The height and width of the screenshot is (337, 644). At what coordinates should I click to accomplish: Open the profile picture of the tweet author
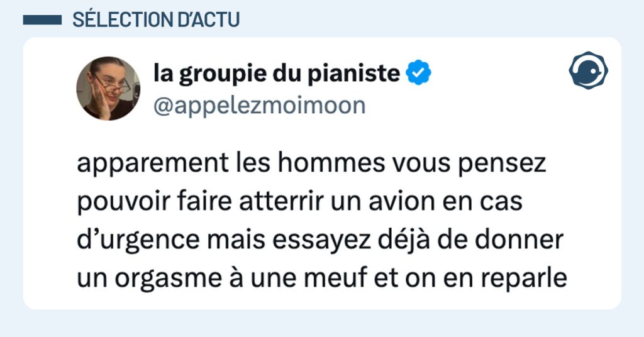click(x=108, y=88)
